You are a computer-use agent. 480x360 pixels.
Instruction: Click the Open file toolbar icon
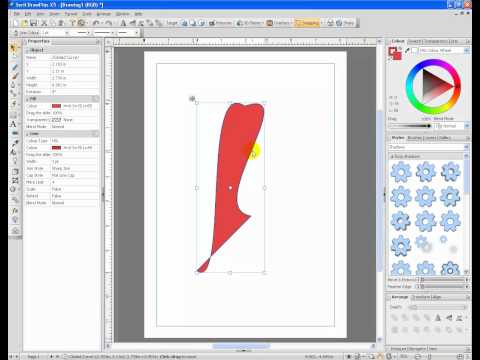click(x=25, y=23)
